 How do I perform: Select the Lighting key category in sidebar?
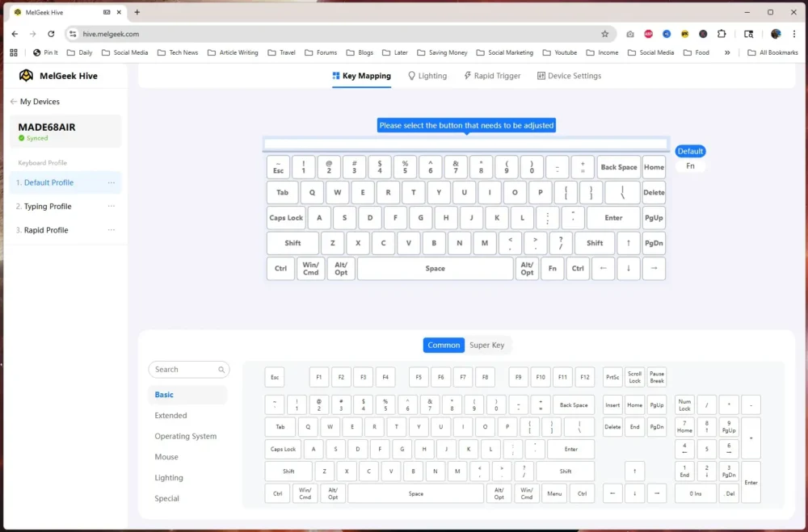click(x=169, y=478)
